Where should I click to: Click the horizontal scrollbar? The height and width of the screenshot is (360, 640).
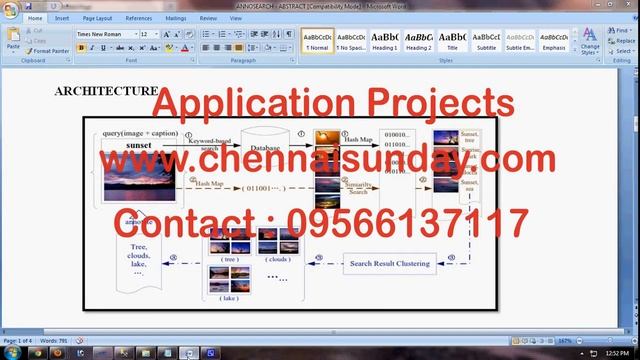click(x=334, y=332)
